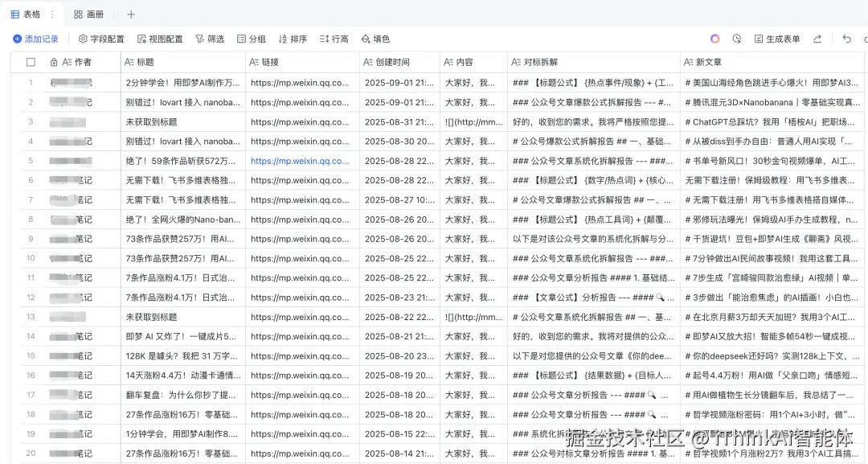Click row number 1
Screen dimensions: 868x464
click(31, 83)
